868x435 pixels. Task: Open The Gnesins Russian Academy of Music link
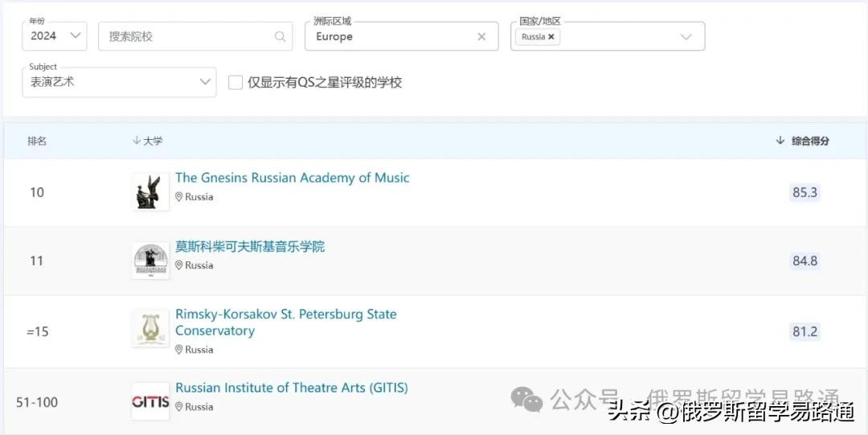pyautogui.click(x=292, y=178)
